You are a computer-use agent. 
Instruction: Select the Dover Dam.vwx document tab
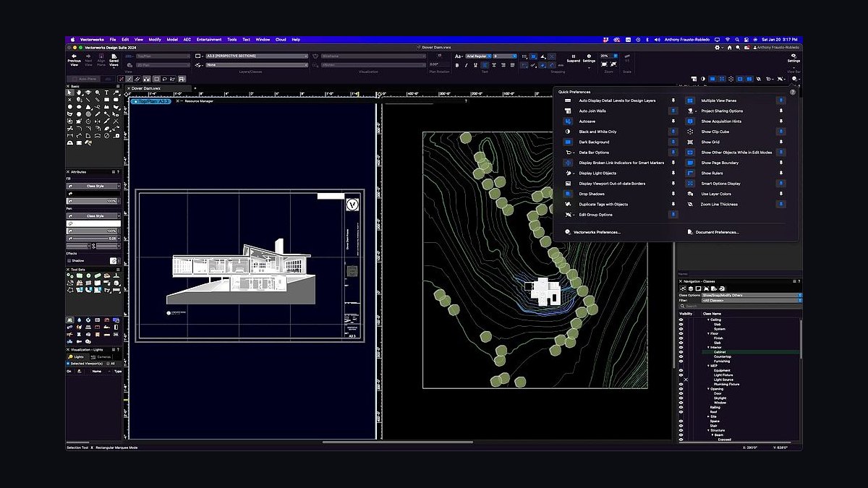(159, 88)
